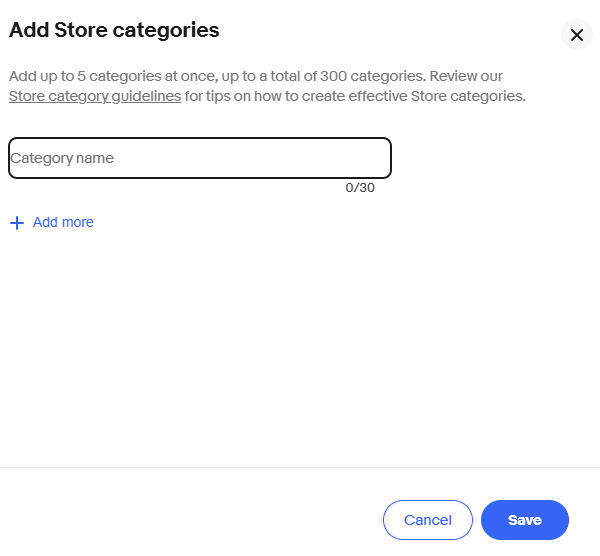Viewport: 600px width, 556px height.
Task: Focus the Category name text field
Action: (199, 158)
